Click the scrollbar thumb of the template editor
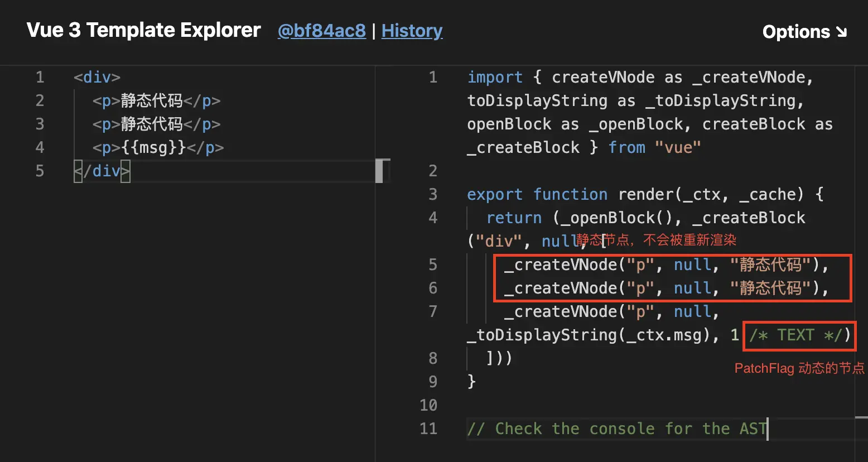This screenshot has width=868, height=462. (x=379, y=171)
